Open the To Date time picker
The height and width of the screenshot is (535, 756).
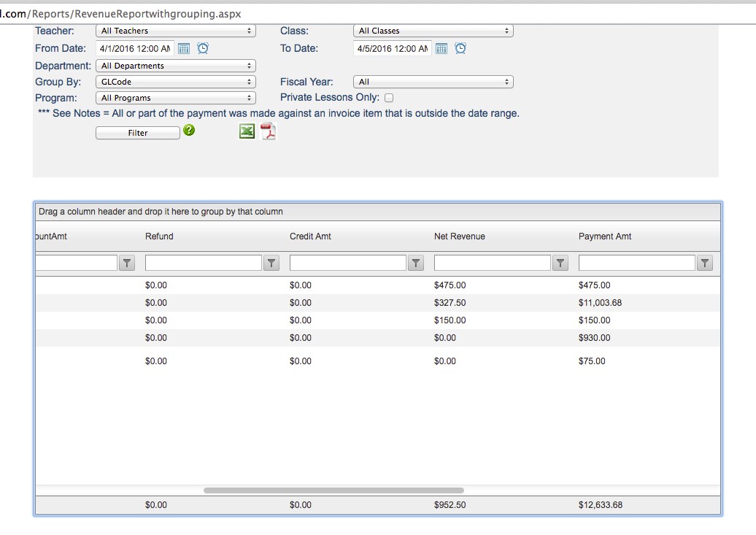tap(460, 49)
